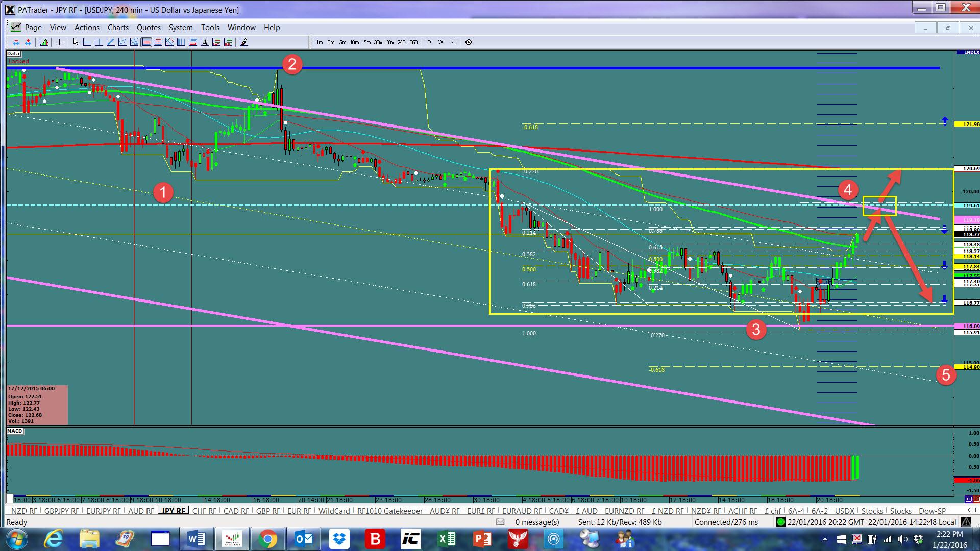Open the Tools menu
980x551 pixels.
pyautogui.click(x=210, y=28)
